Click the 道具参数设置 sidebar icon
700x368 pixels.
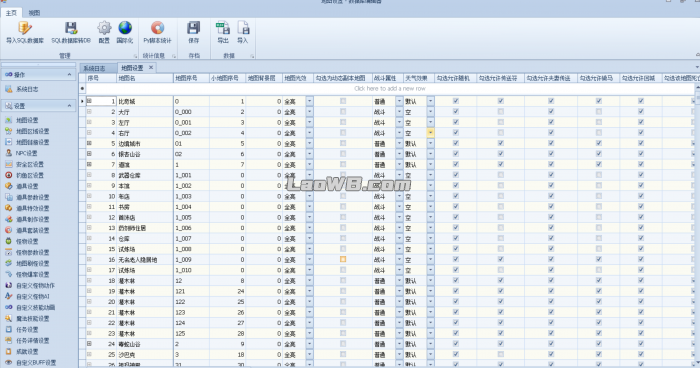[x=8, y=197]
